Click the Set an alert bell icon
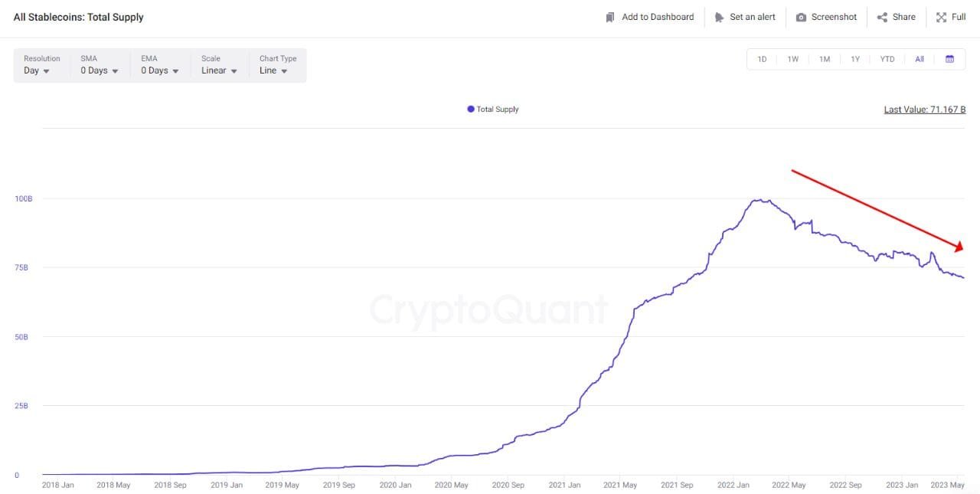This screenshot has height=494, width=980. tap(719, 17)
